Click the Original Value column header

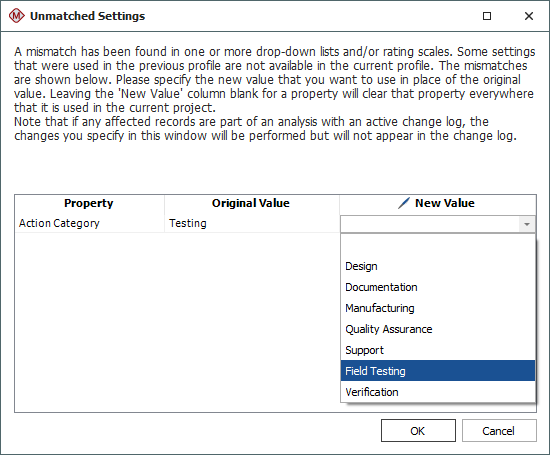point(251,203)
